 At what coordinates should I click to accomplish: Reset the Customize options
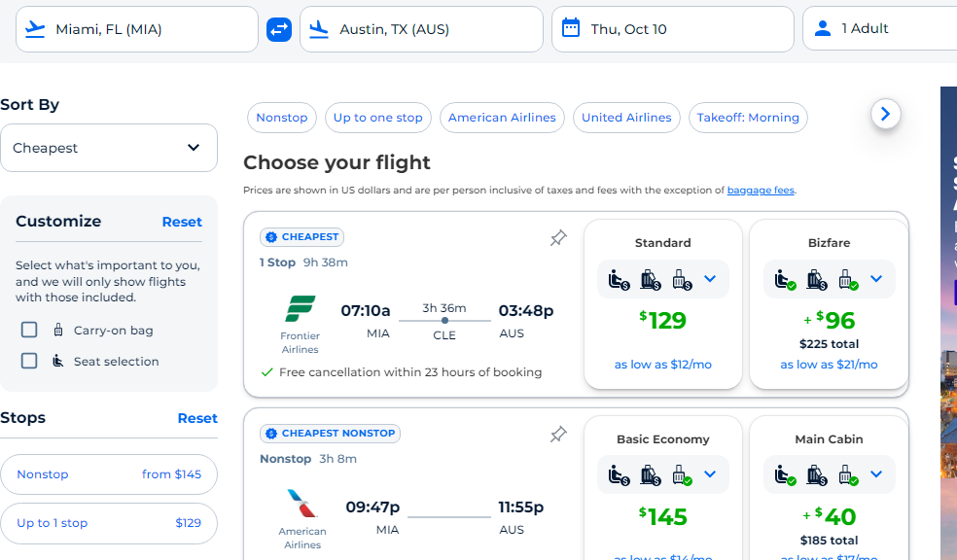182,222
